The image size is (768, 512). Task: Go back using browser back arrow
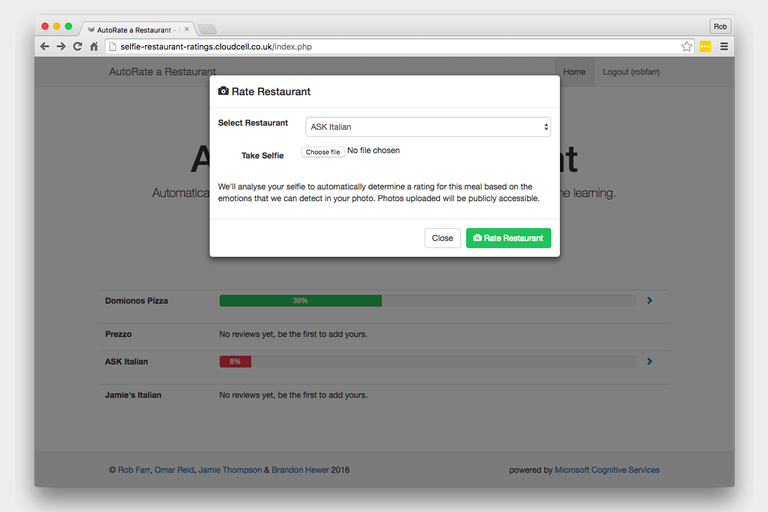(x=45, y=47)
